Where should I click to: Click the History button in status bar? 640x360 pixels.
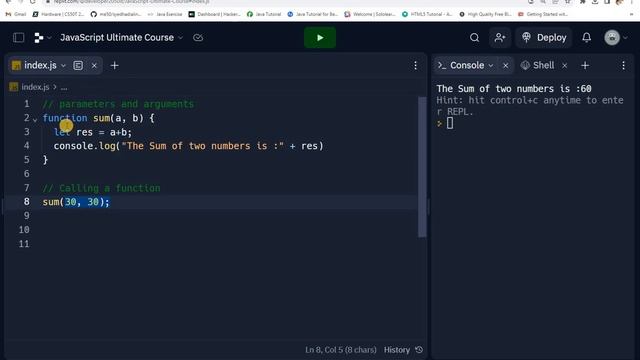pyautogui.click(x=396, y=350)
